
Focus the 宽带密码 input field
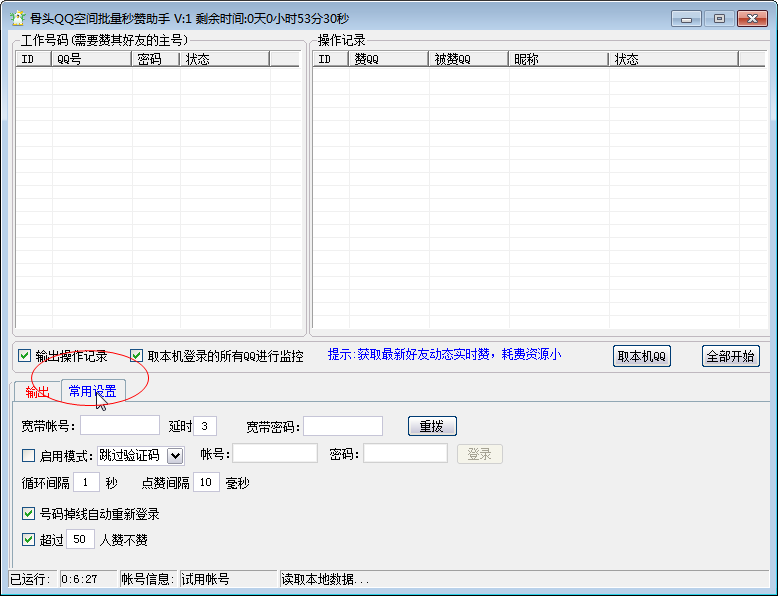(343, 426)
